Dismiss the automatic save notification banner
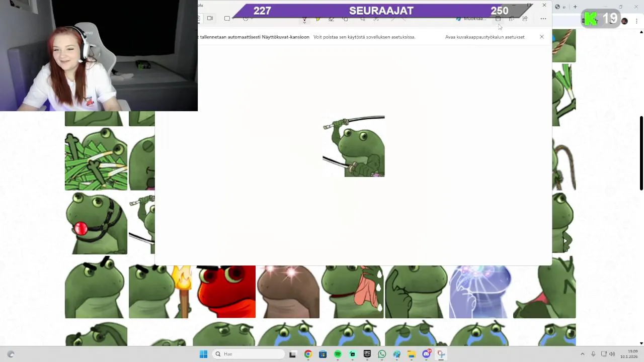This screenshot has width=644, height=362. point(542,37)
